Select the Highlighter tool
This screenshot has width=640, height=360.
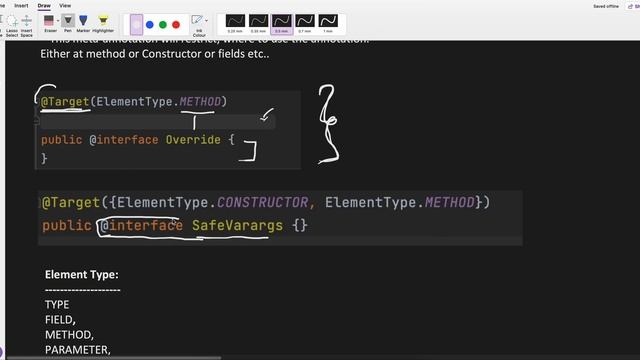[103, 24]
